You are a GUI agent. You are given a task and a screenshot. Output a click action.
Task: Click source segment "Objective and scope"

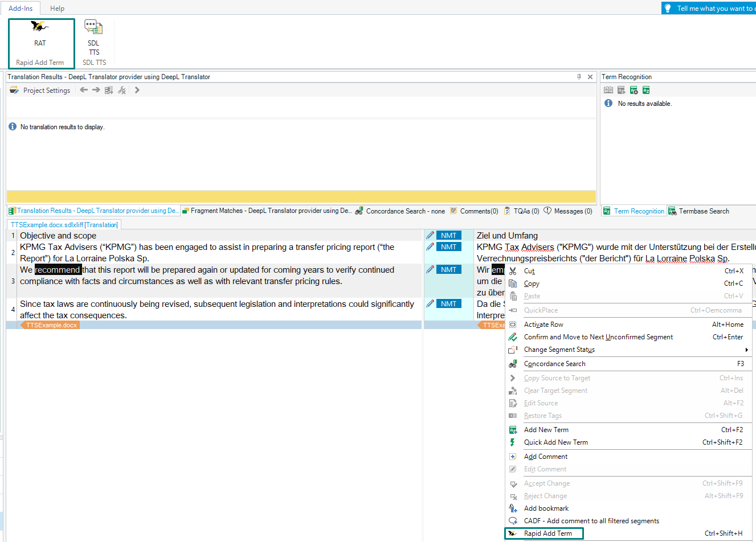[x=58, y=236]
